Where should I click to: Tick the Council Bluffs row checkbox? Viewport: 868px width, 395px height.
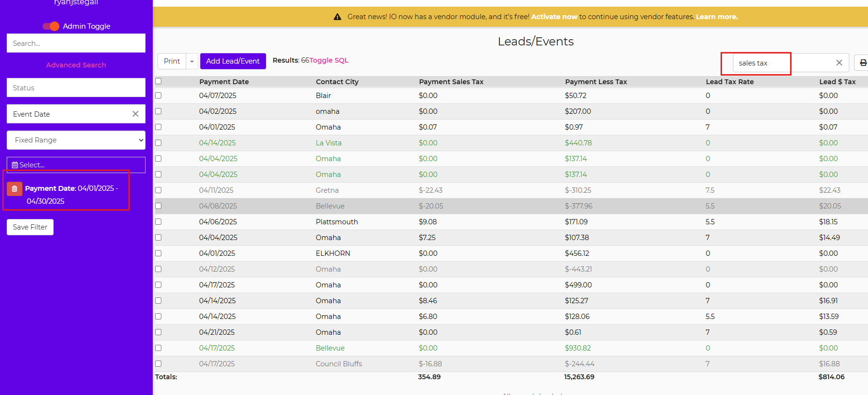pos(158,364)
